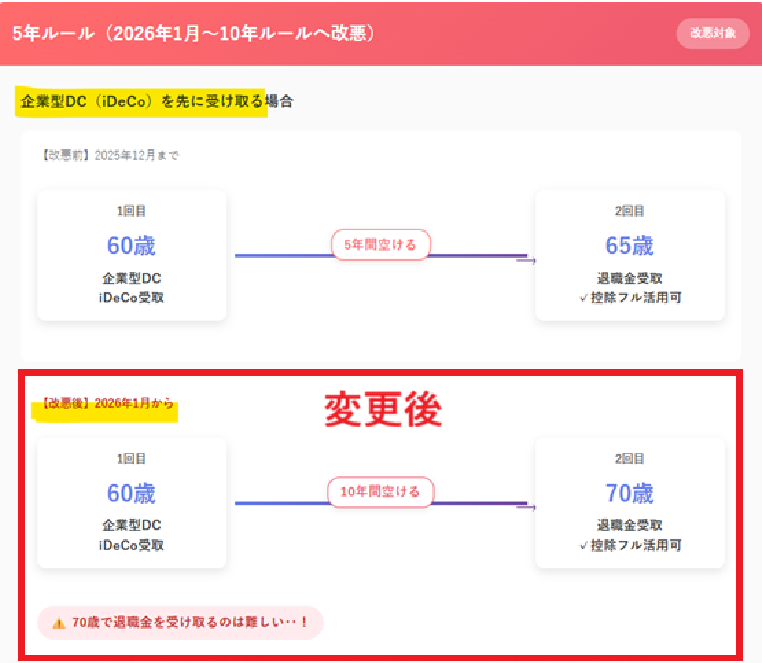Click iDeCo受取 text in the 改悪後 first card
Viewport: 762px width, 663px height.
click(131, 545)
